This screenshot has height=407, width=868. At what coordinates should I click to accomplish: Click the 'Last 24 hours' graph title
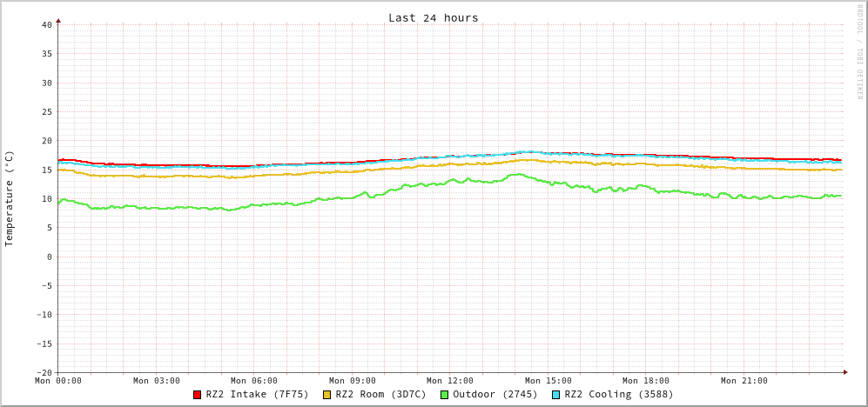pos(433,17)
